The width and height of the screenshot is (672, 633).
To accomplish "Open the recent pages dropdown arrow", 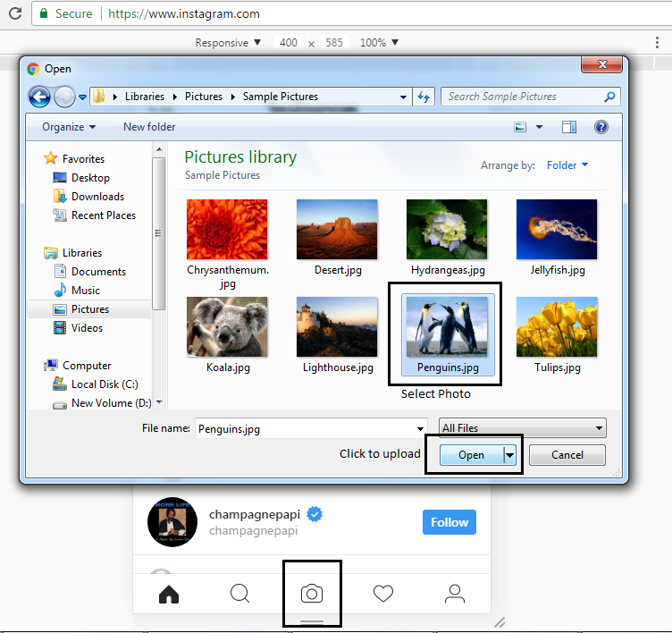I will tap(83, 97).
